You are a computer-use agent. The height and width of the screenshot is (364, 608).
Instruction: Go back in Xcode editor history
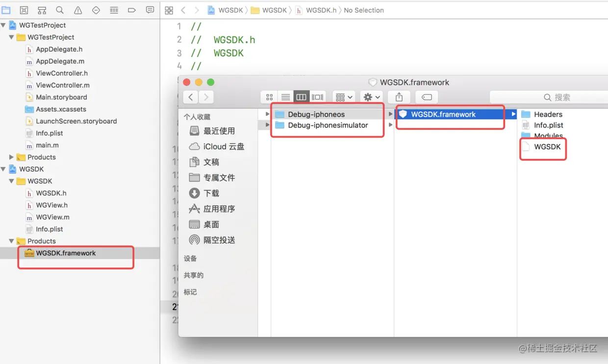click(183, 10)
